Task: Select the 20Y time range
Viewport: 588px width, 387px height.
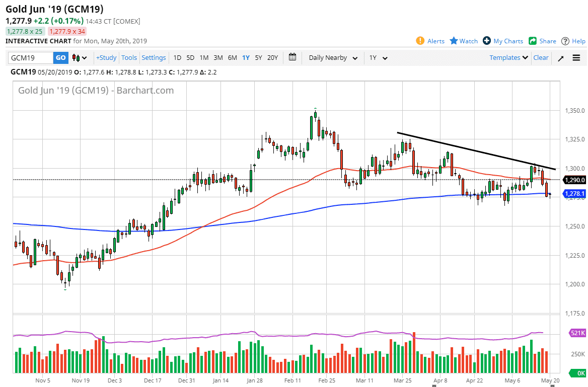Action: [272, 58]
